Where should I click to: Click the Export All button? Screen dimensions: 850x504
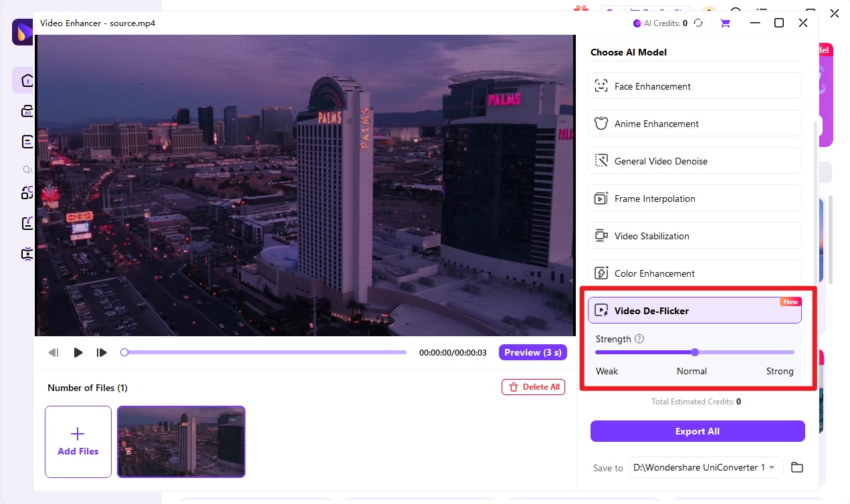point(698,431)
